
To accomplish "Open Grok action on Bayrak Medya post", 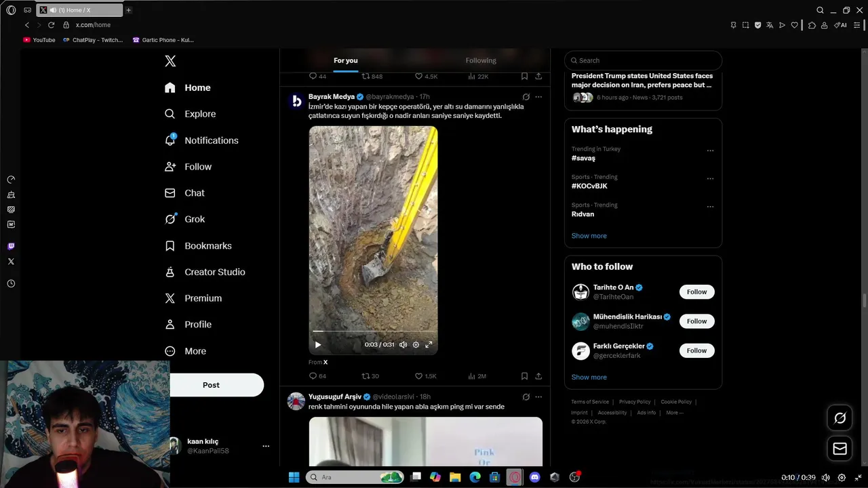I will pyautogui.click(x=526, y=97).
